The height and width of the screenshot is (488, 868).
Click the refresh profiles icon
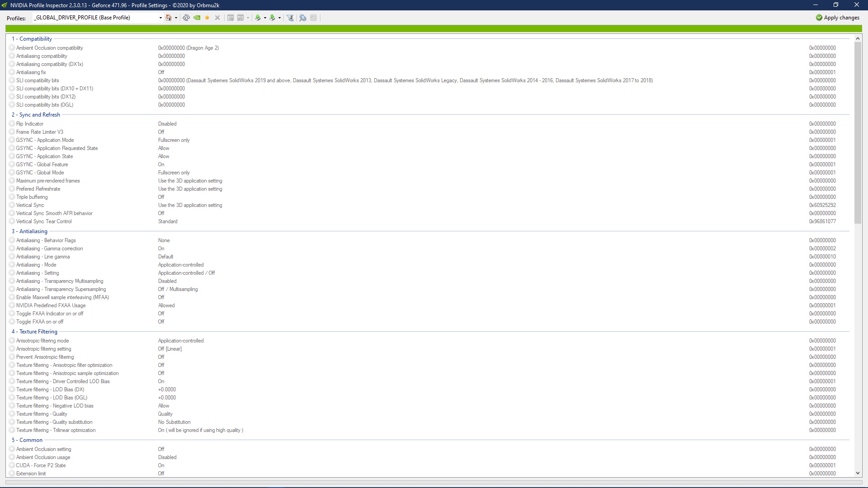[x=186, y=18]
